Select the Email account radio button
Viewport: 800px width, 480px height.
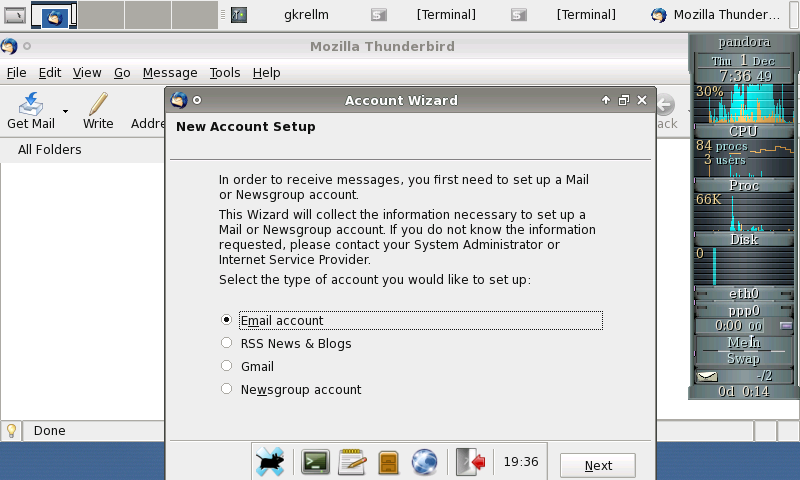[227, 320]
